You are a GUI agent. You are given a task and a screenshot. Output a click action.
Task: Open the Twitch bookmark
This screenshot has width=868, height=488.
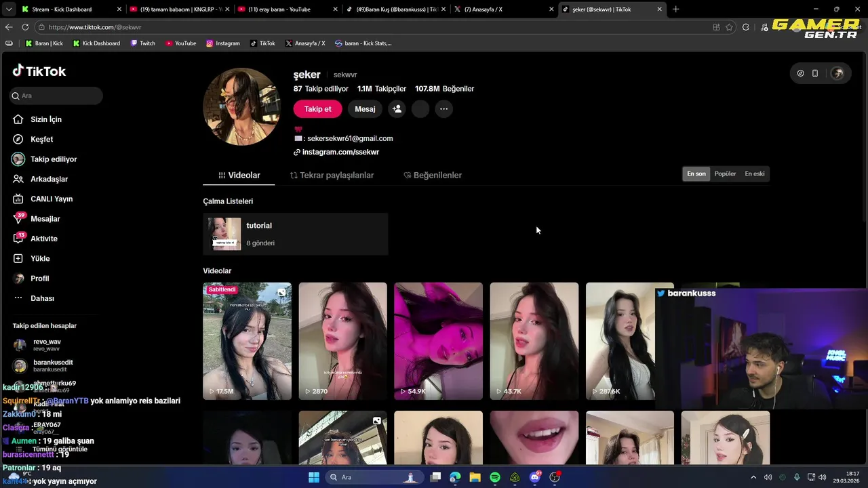tap(142, 43)
